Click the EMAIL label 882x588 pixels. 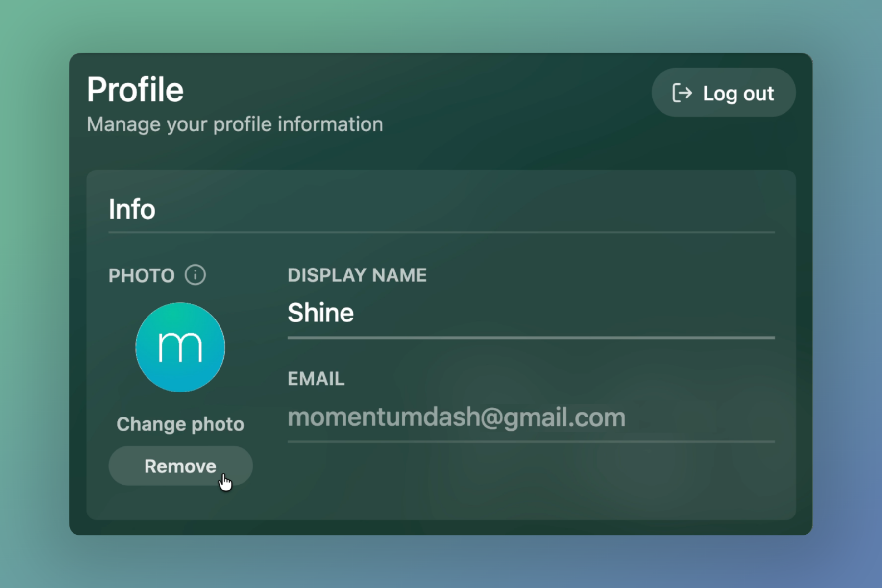tap(316, 379)
